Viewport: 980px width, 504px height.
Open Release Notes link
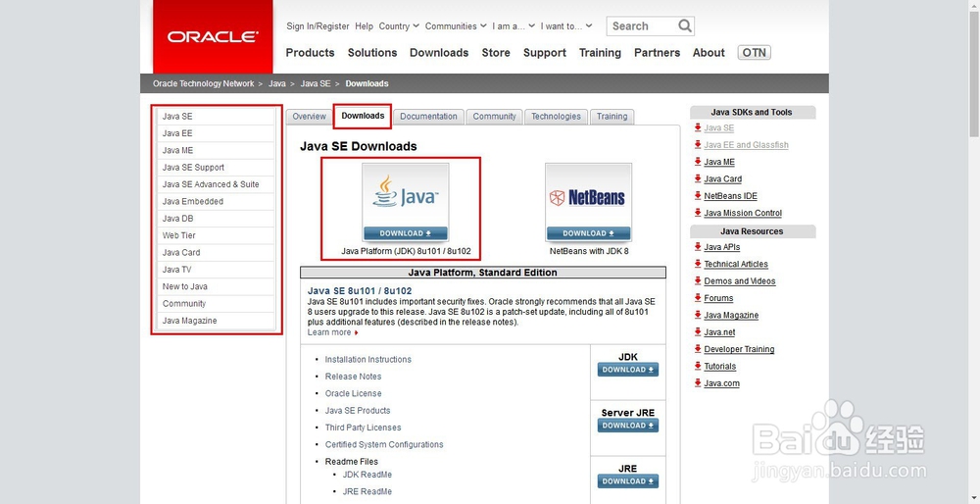(x=353, y=377)
